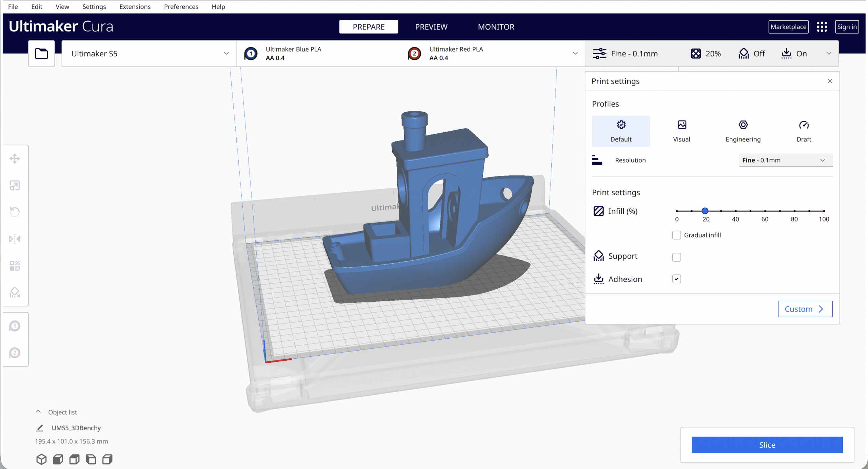The image size is (868, 469).
Task: Collapse the Object list panel
Action: point(38,412)
